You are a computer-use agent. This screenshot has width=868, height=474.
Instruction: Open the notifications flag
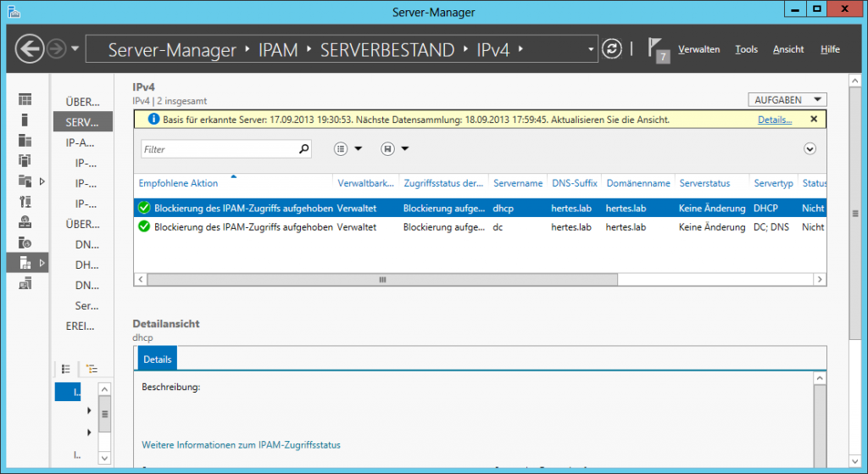click(658, 49)
